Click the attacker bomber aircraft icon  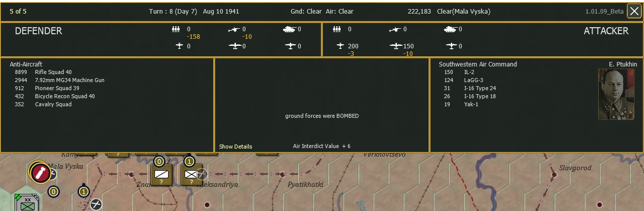pos(396,46)
